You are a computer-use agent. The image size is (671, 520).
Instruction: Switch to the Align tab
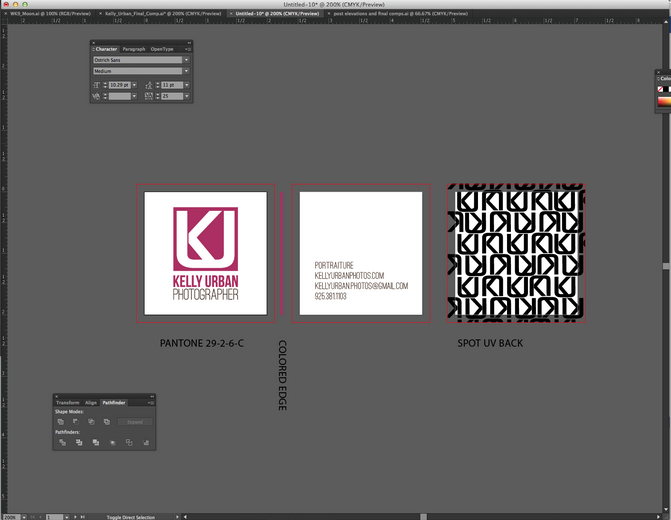click(90, 403)
